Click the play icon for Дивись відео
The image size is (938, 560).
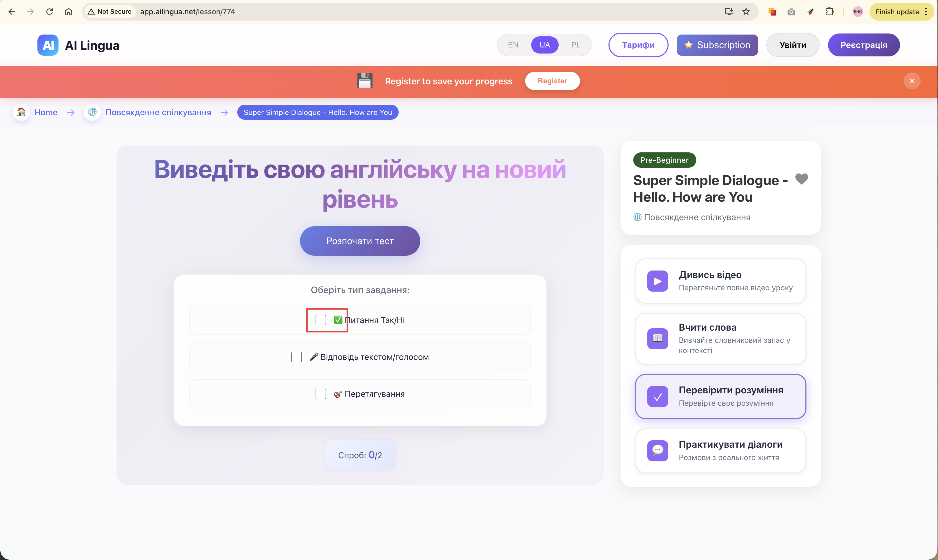pos(657,281)
